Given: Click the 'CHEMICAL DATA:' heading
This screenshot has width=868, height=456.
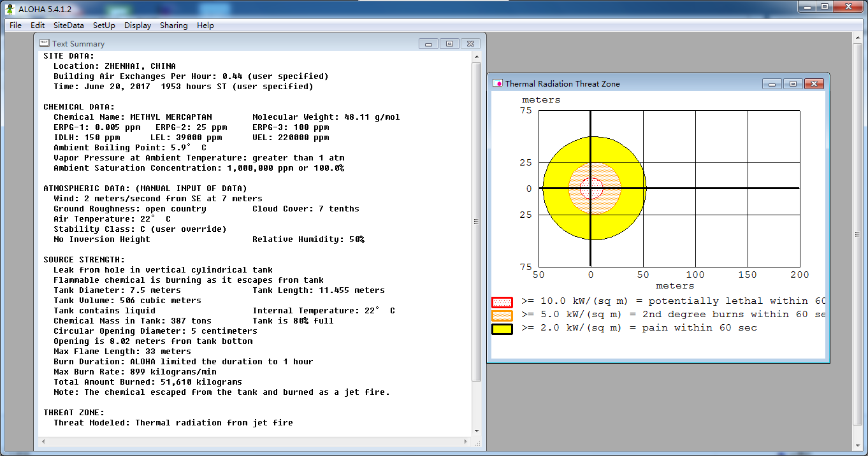Looking at the screenshot, I should 79,107.
